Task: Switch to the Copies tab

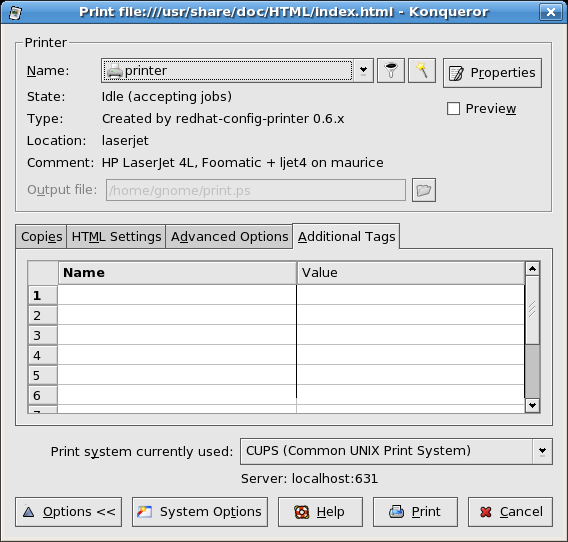Action: (41, 237)
